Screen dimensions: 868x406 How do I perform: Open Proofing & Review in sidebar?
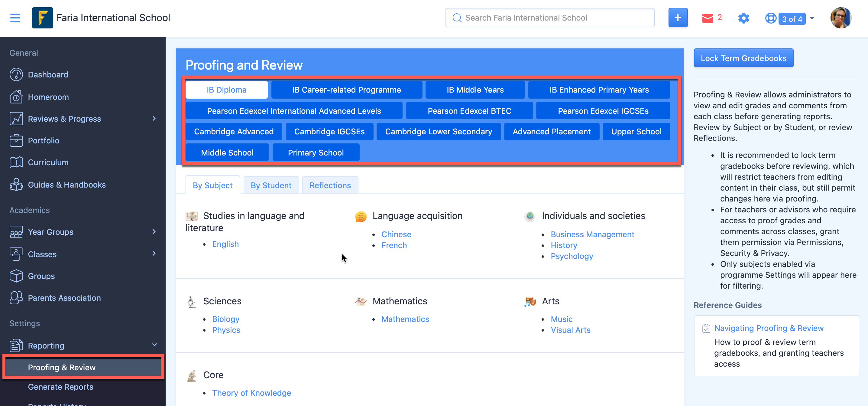[x=83, y=367]
